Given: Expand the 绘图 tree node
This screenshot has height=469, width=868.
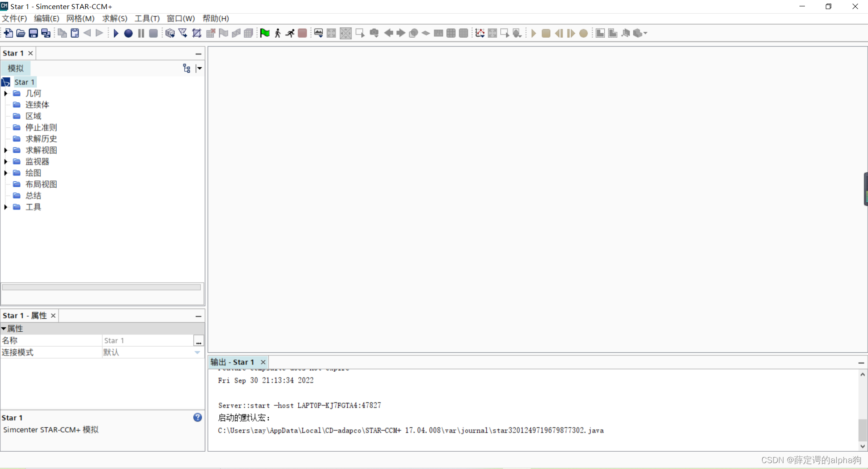Looking at the screenshot, I should [6, 173].
